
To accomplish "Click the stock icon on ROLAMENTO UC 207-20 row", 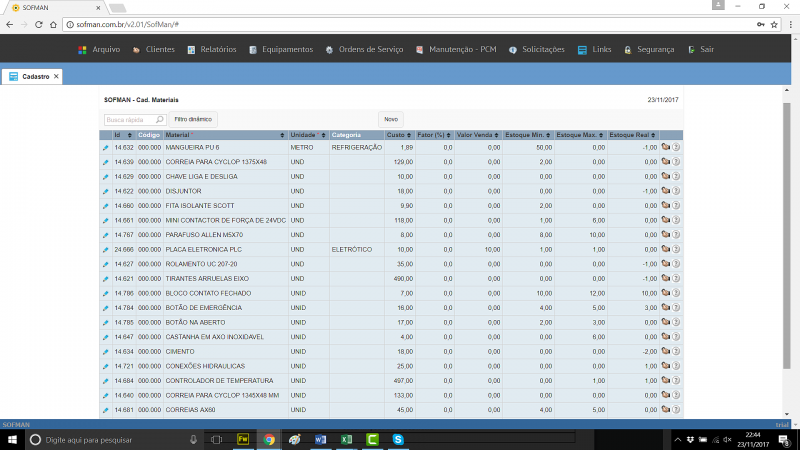I will point(666,264).
